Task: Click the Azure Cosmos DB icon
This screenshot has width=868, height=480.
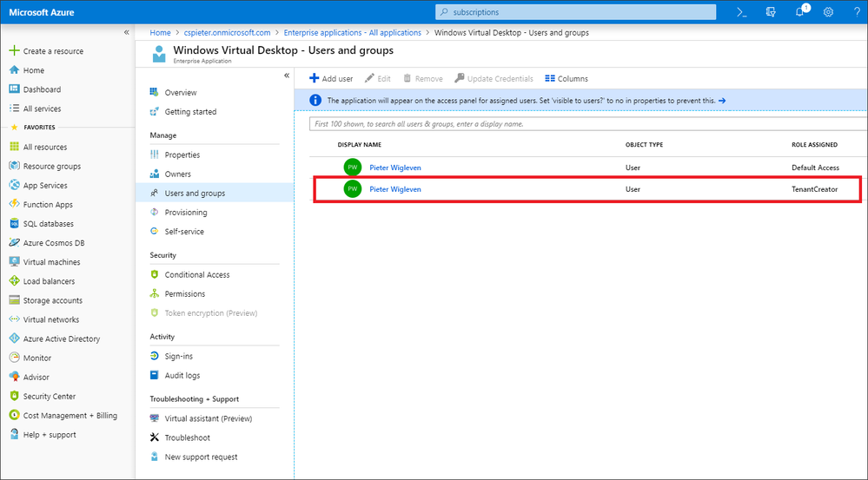Action: [x=15, y=243]
